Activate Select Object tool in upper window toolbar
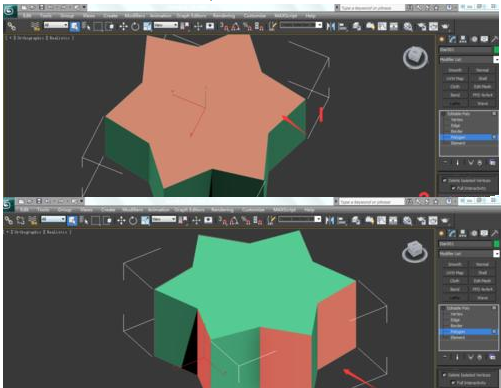This screenshot has width=501, height=388. pyautogui.click(x=75, y=26)
